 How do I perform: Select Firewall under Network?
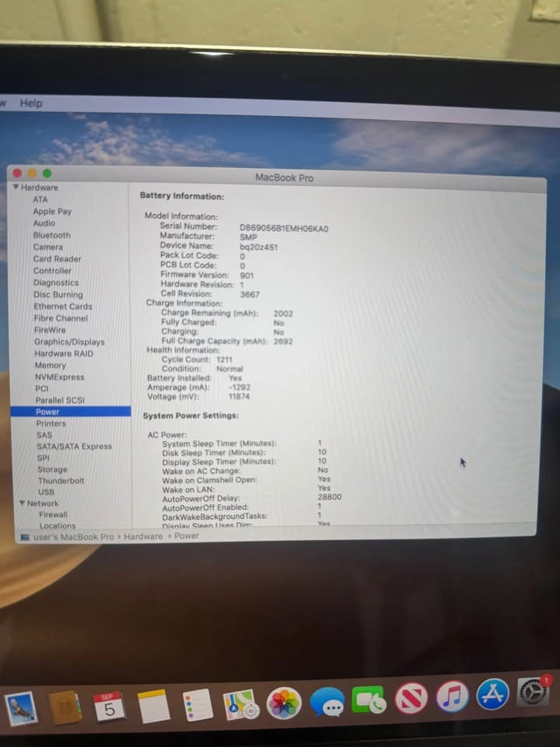point(54,514)
